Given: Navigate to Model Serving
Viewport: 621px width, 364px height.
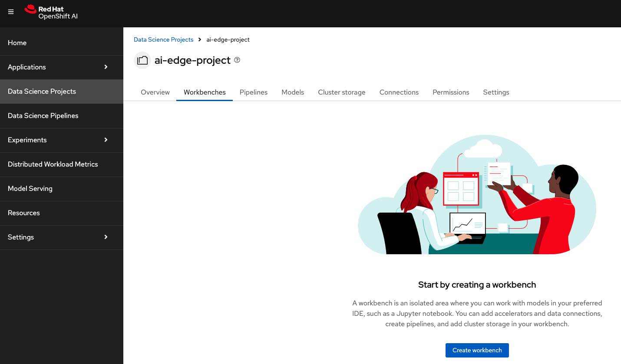Looking at the screenshot, I should 30,189.
